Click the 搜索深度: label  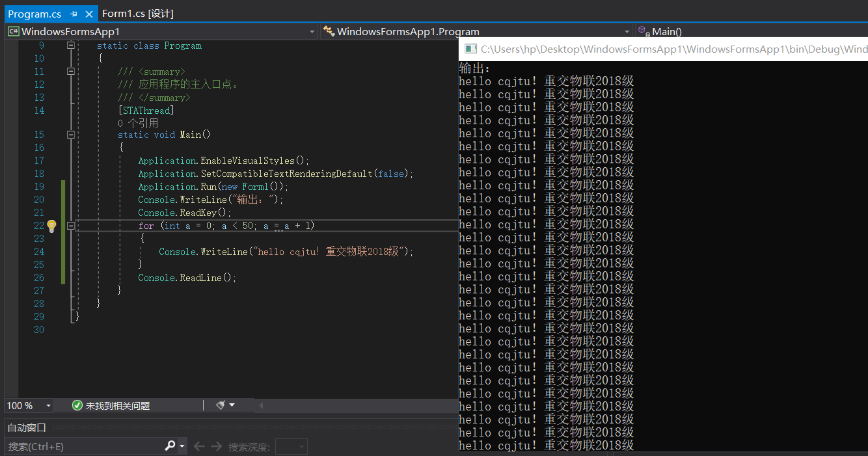[x=249, y=447]
